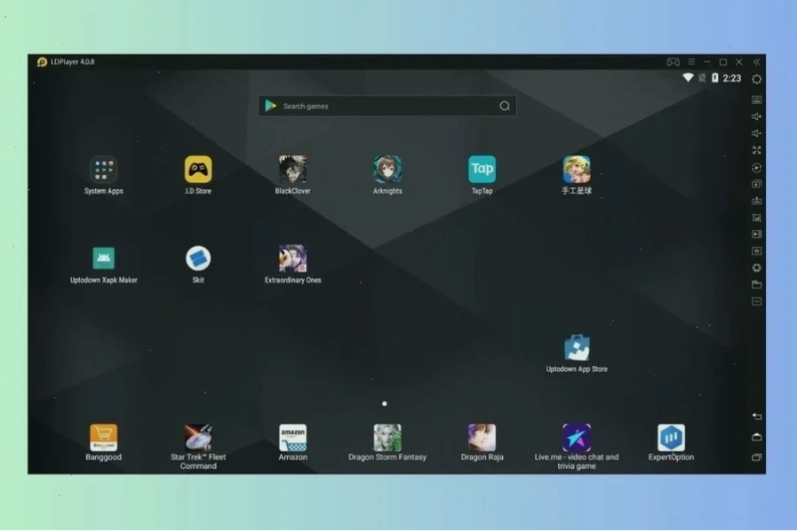The width and height of the screenshot is (797, 532).
Task: Launch the Skit app
Action: (x=198, y=258)
